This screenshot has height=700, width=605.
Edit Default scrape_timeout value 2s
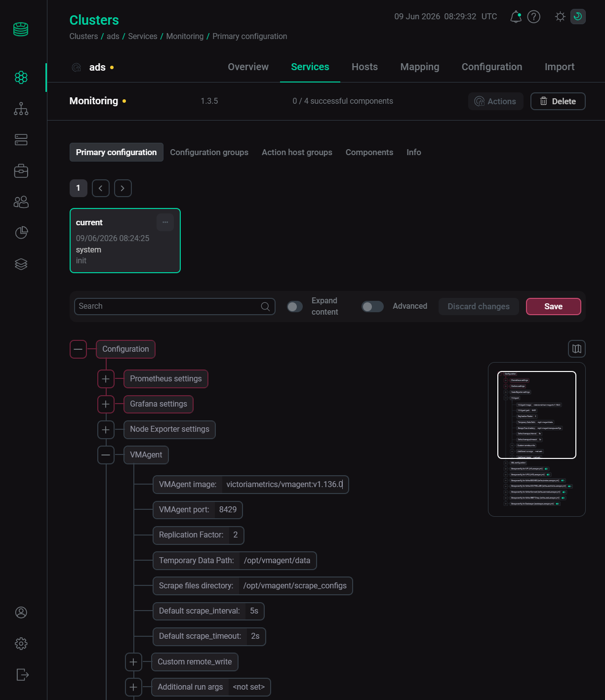pyautogui.click(x=255, y=636)
